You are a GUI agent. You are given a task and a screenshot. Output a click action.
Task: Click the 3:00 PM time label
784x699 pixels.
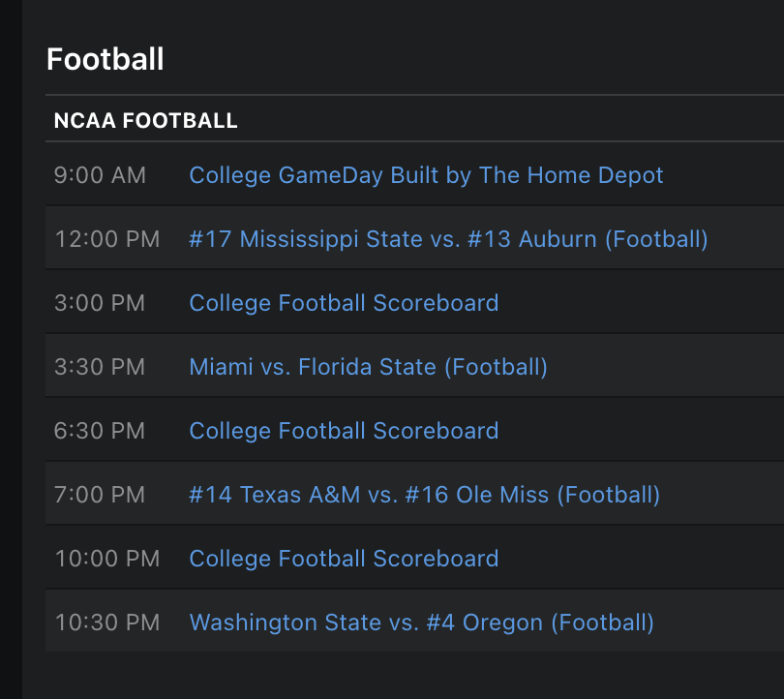coord(100,303)
